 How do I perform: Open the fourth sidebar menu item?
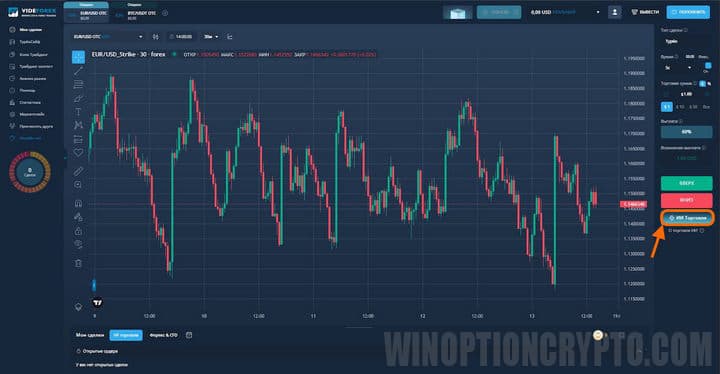(x=31, y=67)
